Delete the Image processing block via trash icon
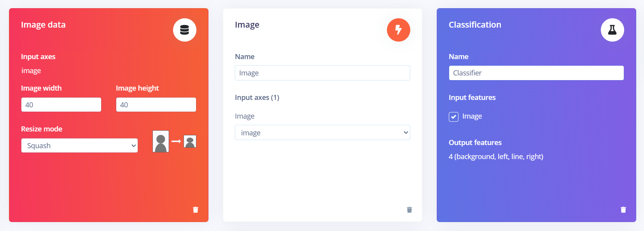 (409, 210)
